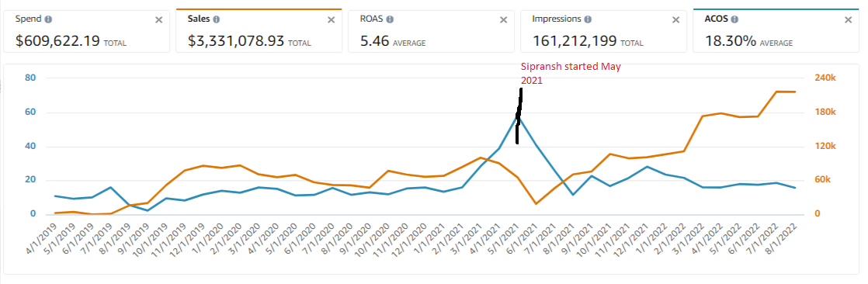Screen dimensions: 868x284
Task: Click the info icon next to ACOS
Action: [734, 19]
